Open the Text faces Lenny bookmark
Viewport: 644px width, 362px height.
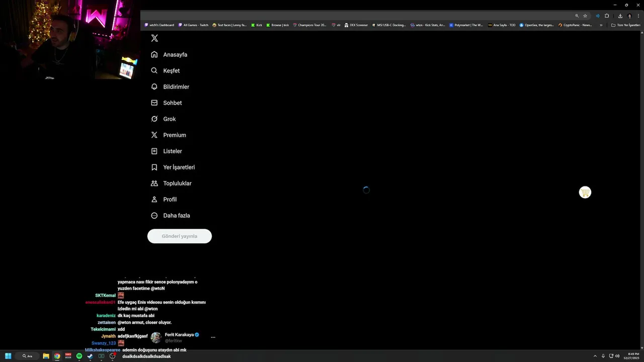click(229, 25)
